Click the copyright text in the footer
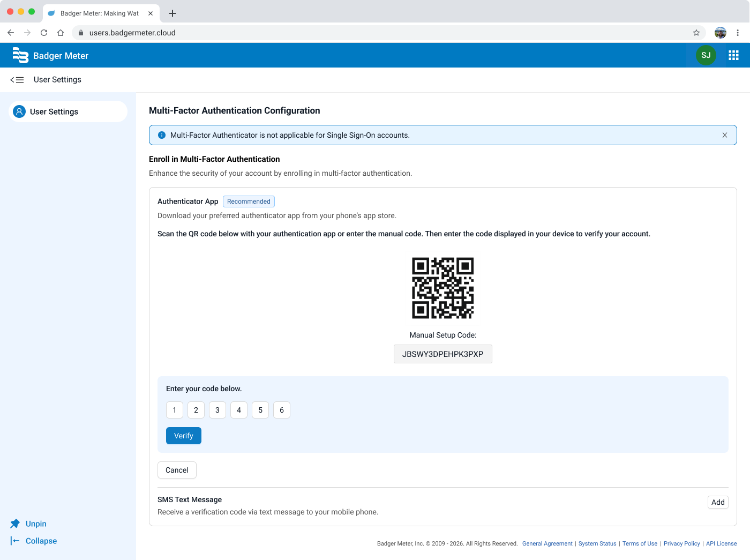This screenshot has width=750, height=560. pyautogui.click(x=447, y=543)
